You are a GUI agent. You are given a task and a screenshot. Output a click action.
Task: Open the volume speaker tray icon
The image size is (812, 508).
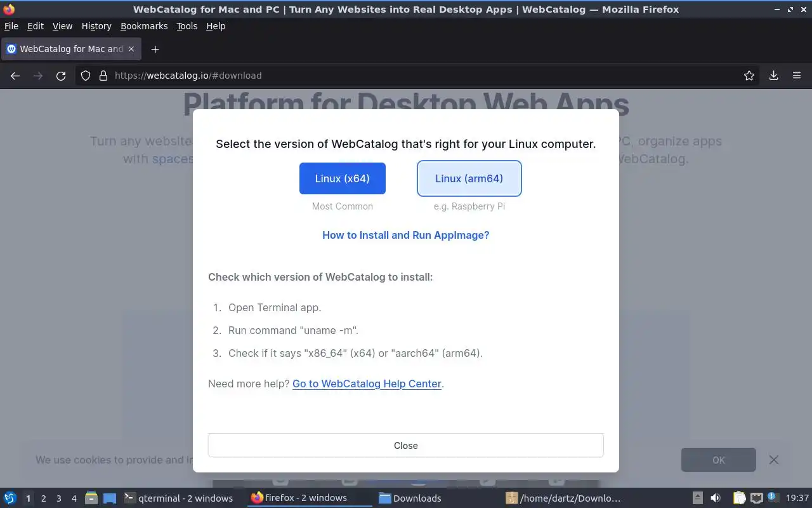point(716,498)
